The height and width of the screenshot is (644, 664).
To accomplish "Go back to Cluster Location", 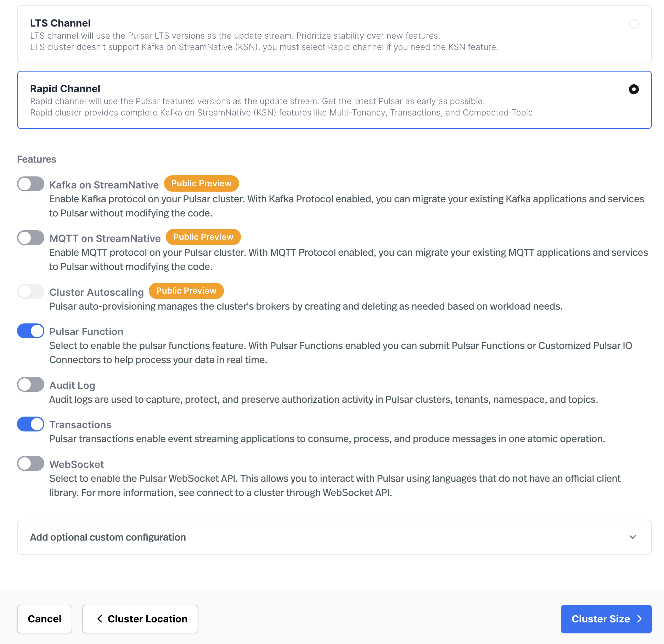I will pyautogui.click(x=140, y=618).
